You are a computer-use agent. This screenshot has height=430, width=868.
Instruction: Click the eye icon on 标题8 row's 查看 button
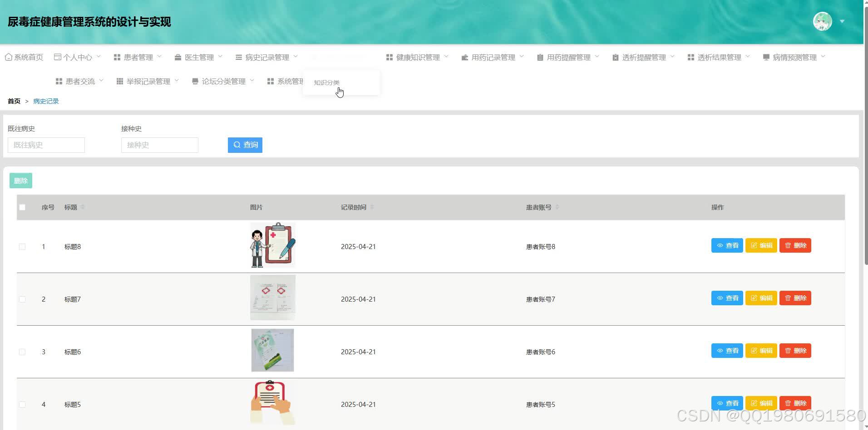tap(720, 245)
